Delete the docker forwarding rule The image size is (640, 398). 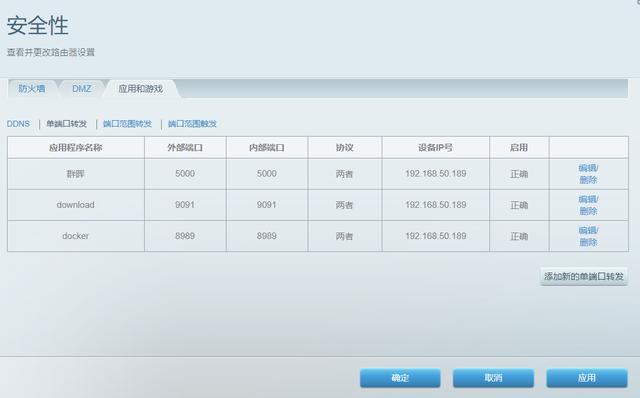point(588,242)
